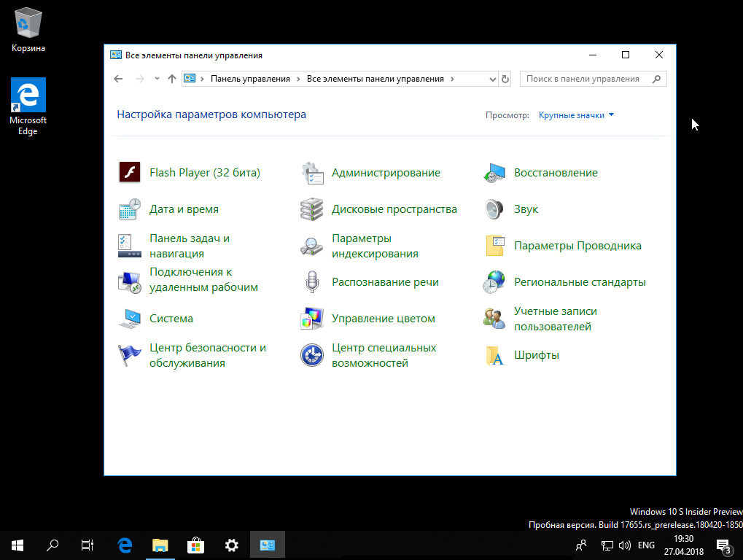Open the Windows Start menu

17,545
